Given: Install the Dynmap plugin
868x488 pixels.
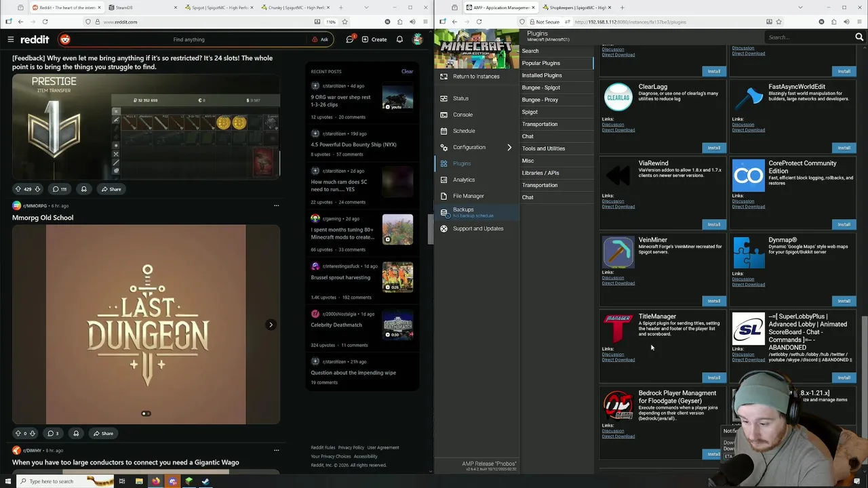Looking at the screenshot, I should click(x=844, y=301).
